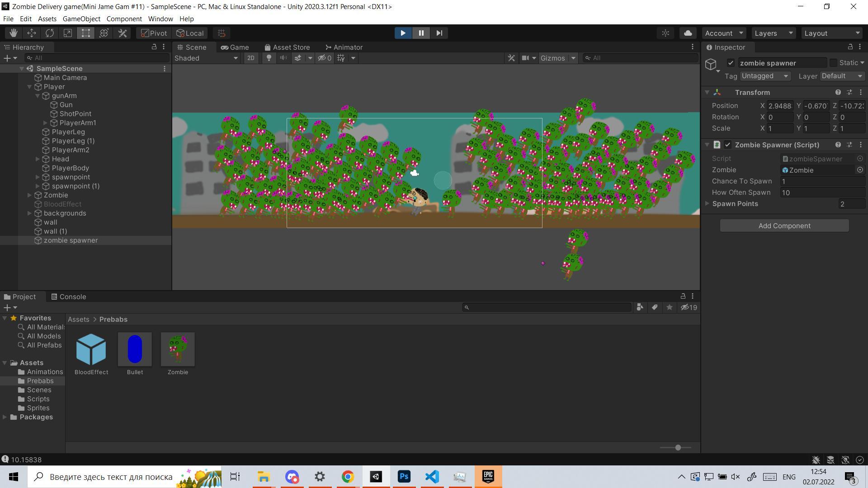Disable Zombie Spawner script checkbox
The width and height of the screenshot is (868, 488).
click(727, 145)
